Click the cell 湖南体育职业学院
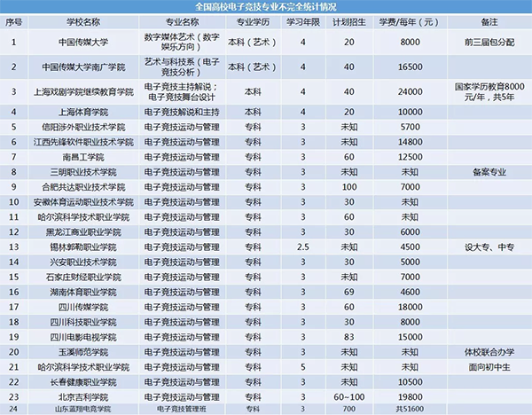This screenshot has height=415, width=532. pyautogui.click(x=83, y=292)
